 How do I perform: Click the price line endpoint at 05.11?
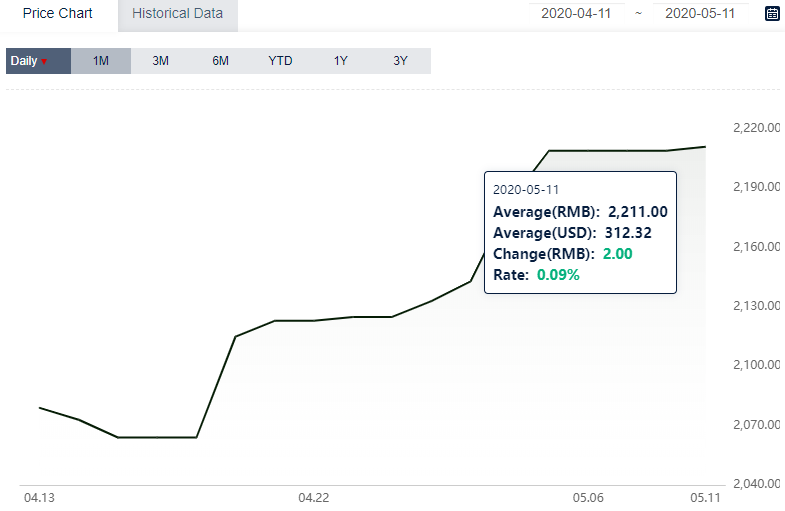pyautogui.click(x=705, y=147)
